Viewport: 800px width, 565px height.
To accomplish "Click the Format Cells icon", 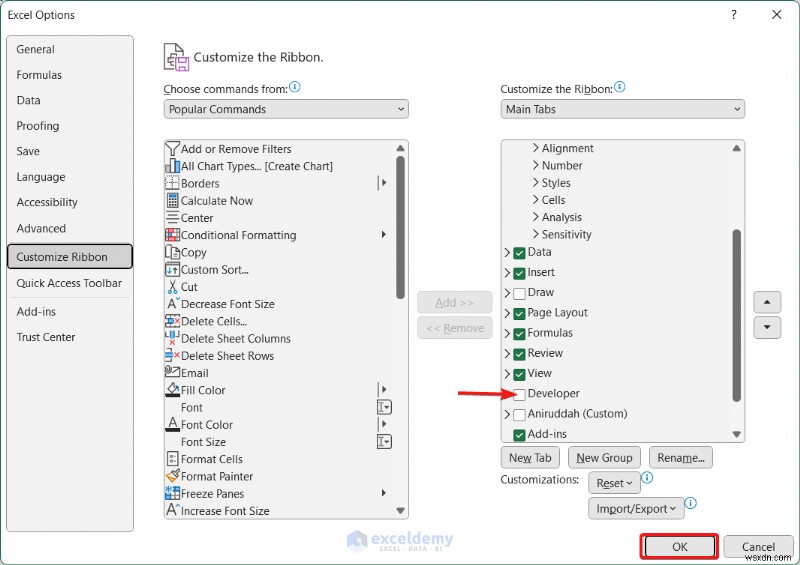I will point(172,458).
